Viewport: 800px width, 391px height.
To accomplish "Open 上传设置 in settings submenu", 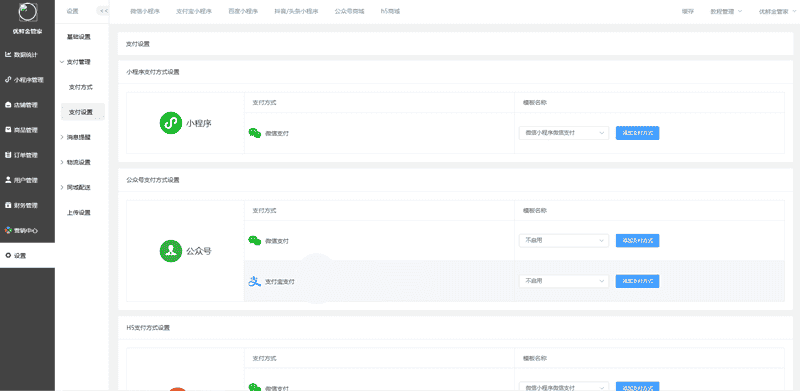I will coord(79,212).
